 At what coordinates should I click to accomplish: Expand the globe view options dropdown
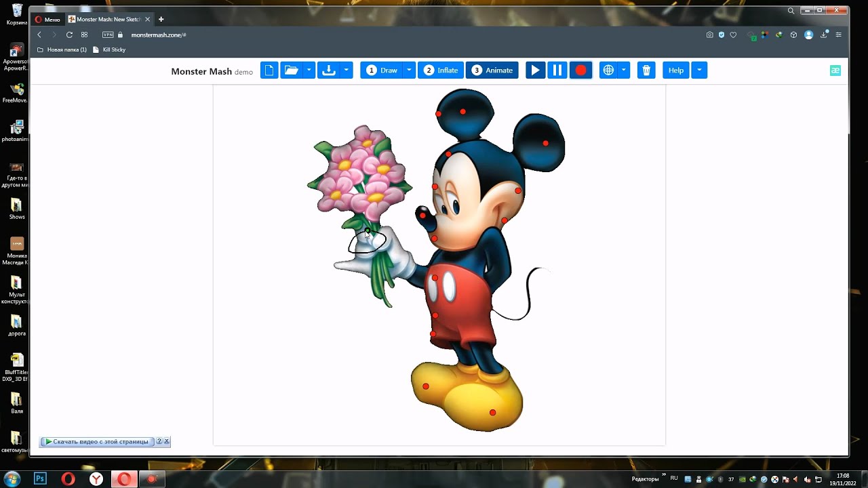[x=623, y=70]
